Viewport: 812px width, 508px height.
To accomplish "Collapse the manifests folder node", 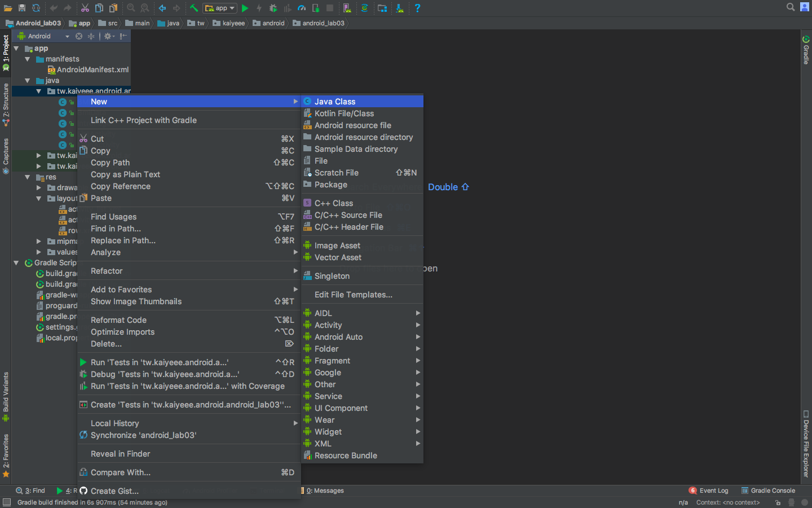I will 27,59.
